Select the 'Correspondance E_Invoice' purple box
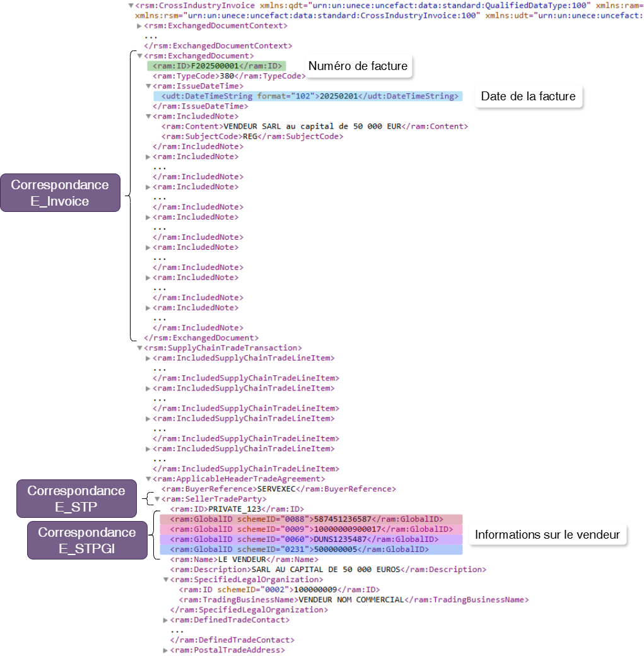The width and height of the screenshot is (644, 656). [60, 193]
